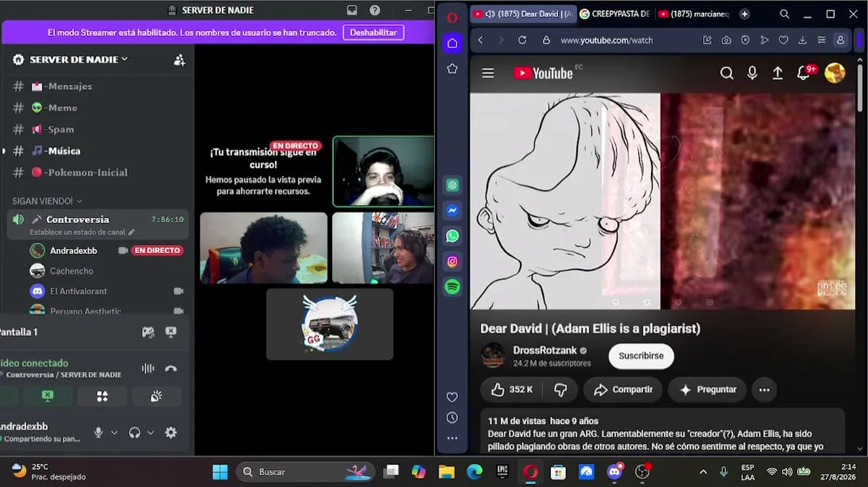Open Messenger in Opera sidebar

point(452,210)
